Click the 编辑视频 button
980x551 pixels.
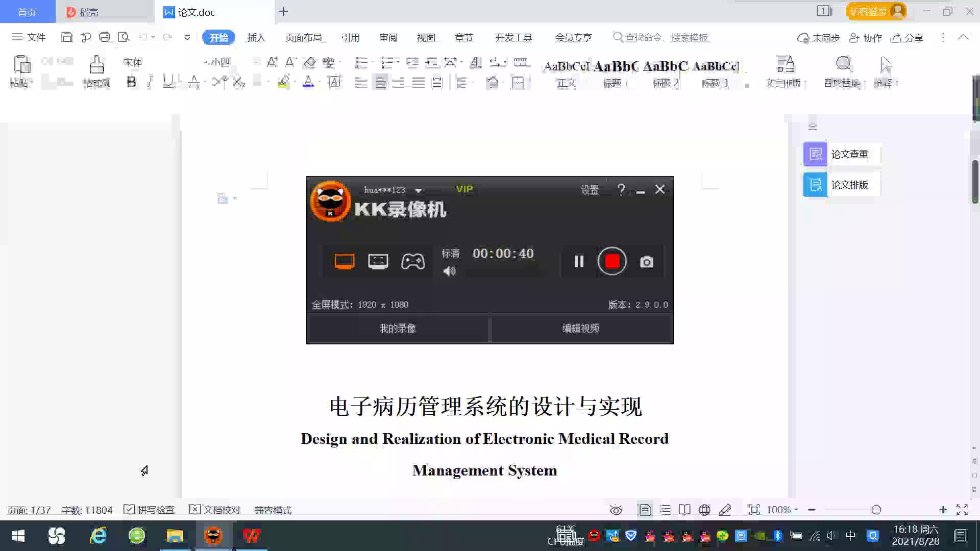[x=580, y=328]
